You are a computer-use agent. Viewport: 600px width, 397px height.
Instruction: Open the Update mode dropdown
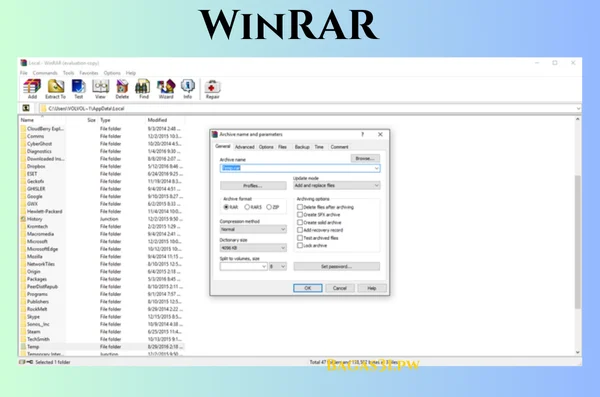pyautogui.click(x=336, y=186)
